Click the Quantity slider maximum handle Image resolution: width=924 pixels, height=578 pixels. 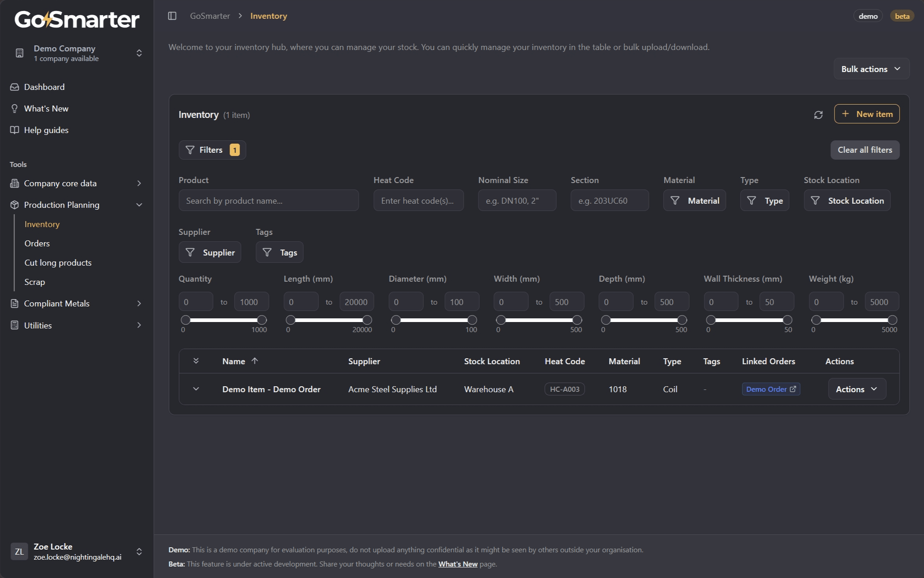[262, 320]
